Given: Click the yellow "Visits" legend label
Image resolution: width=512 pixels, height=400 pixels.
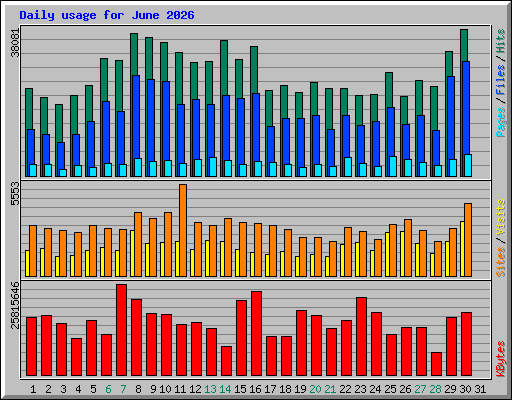Looking at the screenshot, I should tap(500, 217).
